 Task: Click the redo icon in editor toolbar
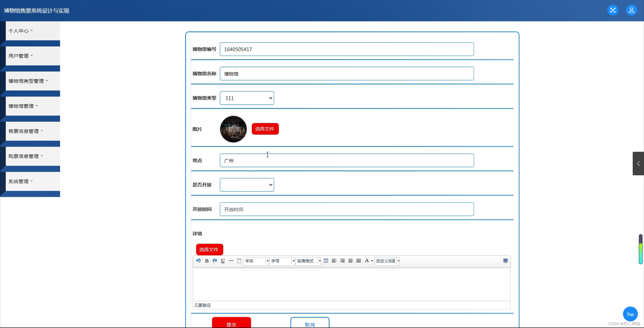(x=215, y=261)
